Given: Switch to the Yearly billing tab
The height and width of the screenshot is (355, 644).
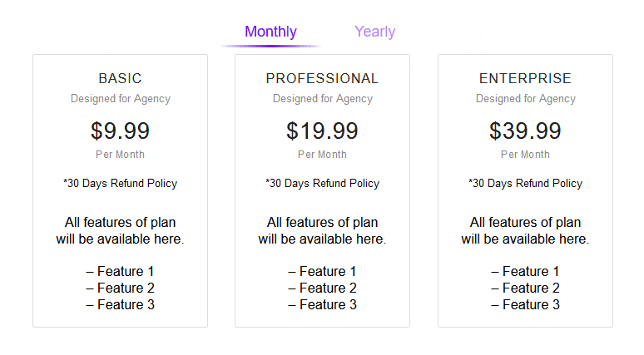Looking at the screenshot, I should pyautogui.click(x=374, y=32).
